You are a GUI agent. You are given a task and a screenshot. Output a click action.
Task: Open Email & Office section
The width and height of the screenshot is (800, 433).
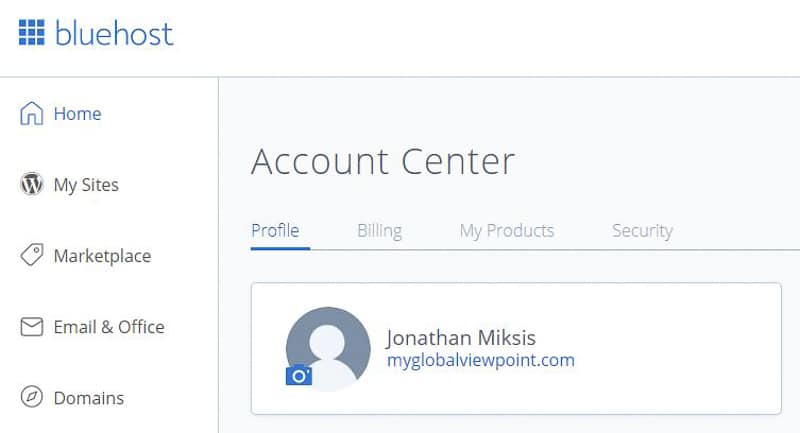pyautogui.click(x=109, y=327)
